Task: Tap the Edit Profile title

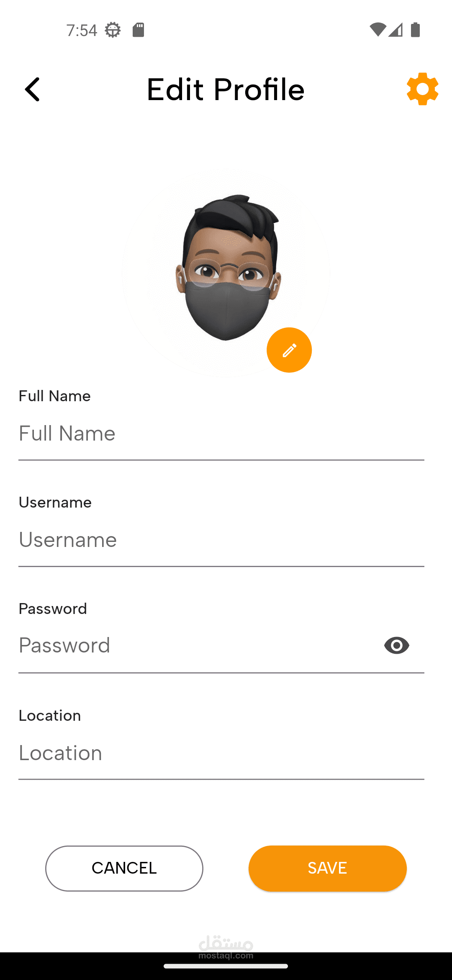Action: tap(226, 90)
